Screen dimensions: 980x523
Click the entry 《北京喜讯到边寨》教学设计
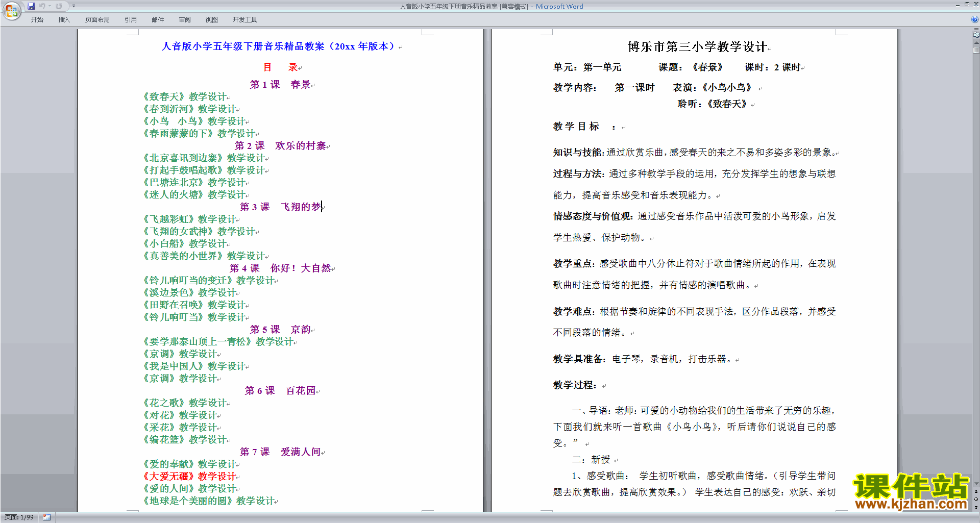click(203, 158)
